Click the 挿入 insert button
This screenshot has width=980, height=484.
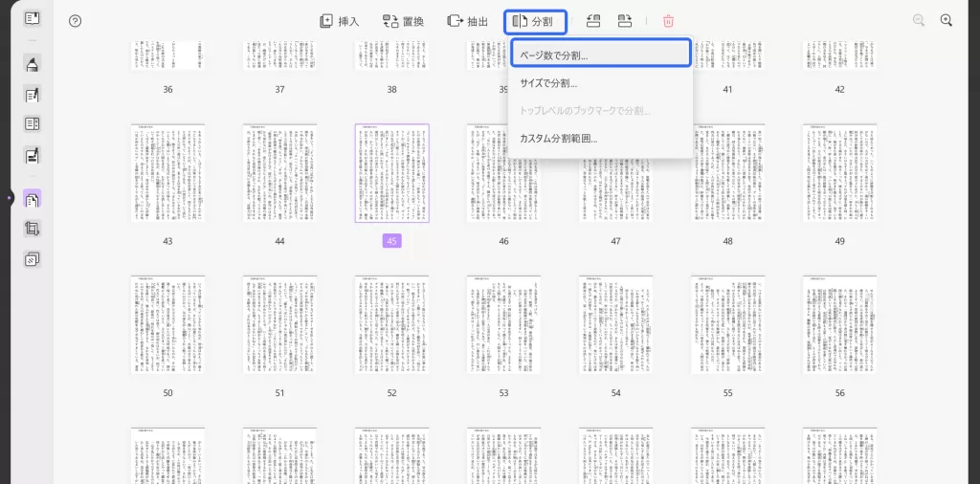[340, 21]
